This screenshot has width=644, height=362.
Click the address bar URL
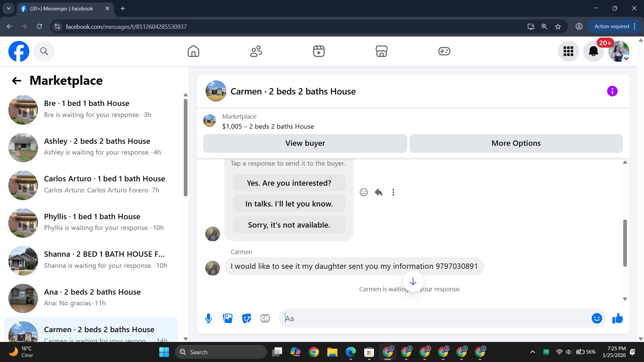click(x=126, y=26)
